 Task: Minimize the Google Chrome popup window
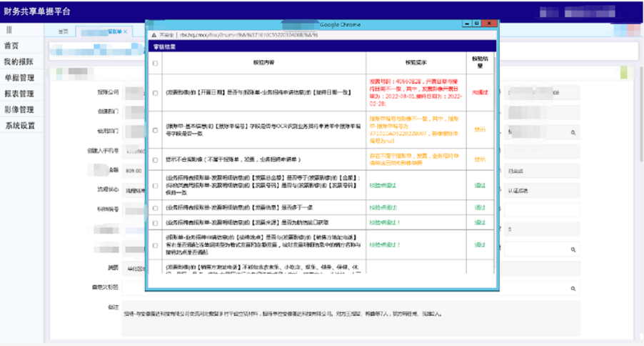pos(466,24)
